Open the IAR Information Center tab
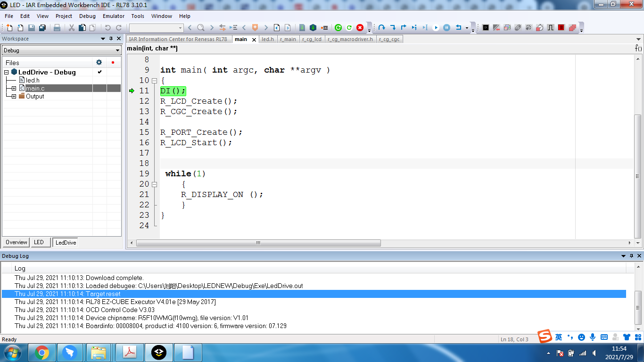This screenshot has height=362, width=644. (178, 39)
